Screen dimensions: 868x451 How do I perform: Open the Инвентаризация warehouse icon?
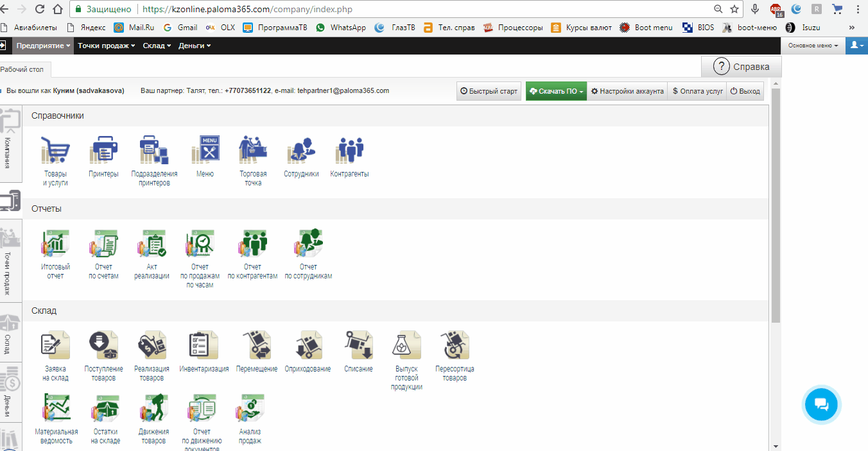pos(204,346)
